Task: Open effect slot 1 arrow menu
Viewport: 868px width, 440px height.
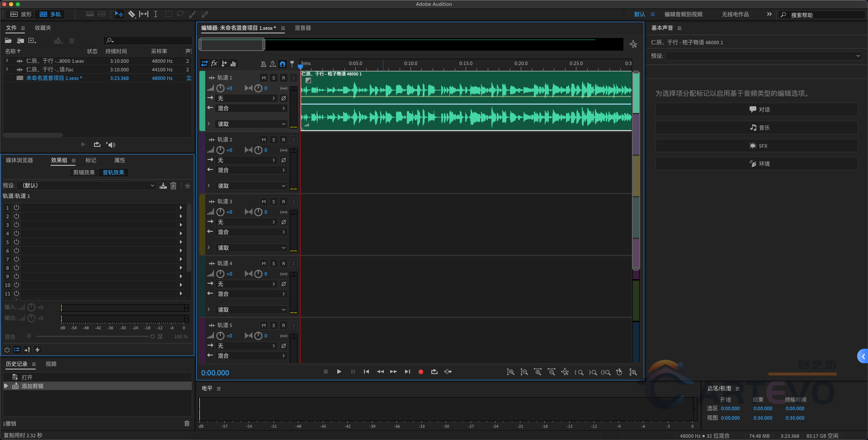Action: (181, 208)
